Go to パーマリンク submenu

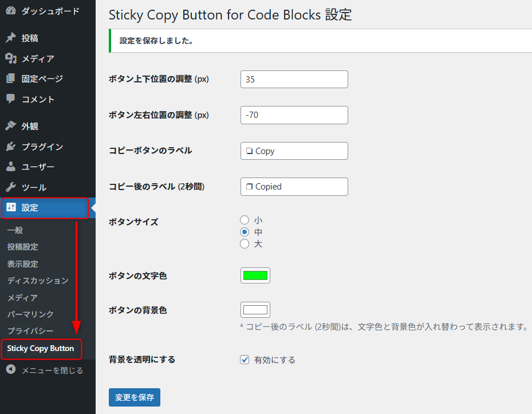pos(30,314)
